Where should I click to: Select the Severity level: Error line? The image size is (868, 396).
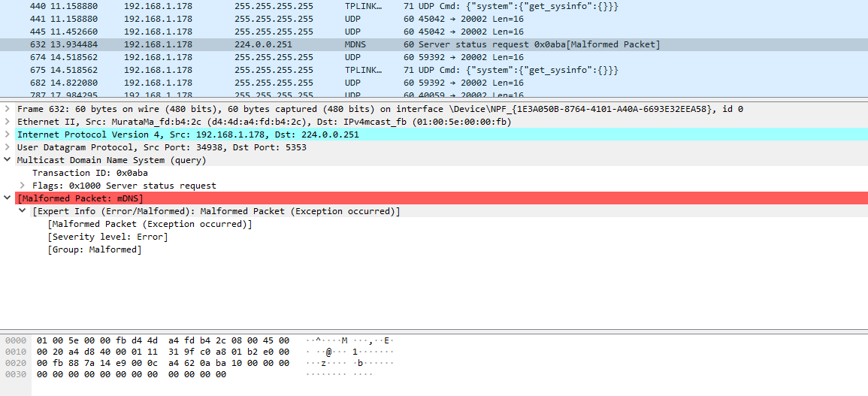[x=107, y=237]
